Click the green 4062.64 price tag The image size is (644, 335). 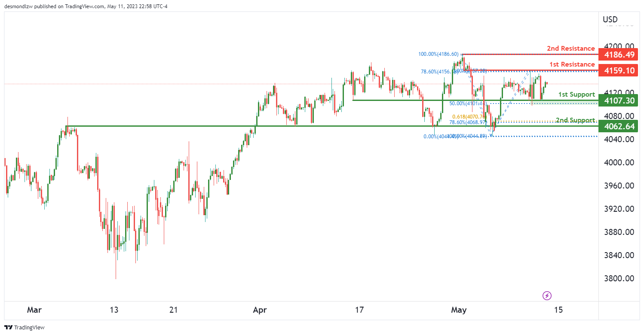pyautogui.click(x=619, y=127)
